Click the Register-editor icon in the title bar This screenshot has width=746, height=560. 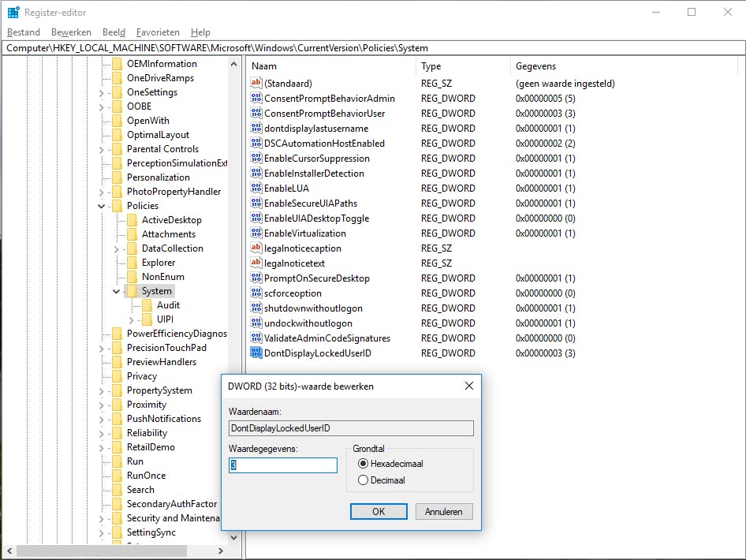point(11,12)
